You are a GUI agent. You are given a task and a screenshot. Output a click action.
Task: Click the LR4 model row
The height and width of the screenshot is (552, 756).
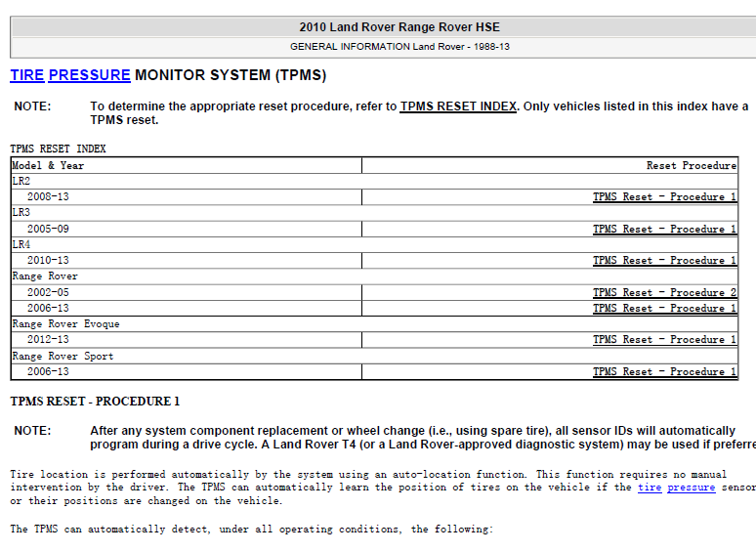tap(374, 244)
